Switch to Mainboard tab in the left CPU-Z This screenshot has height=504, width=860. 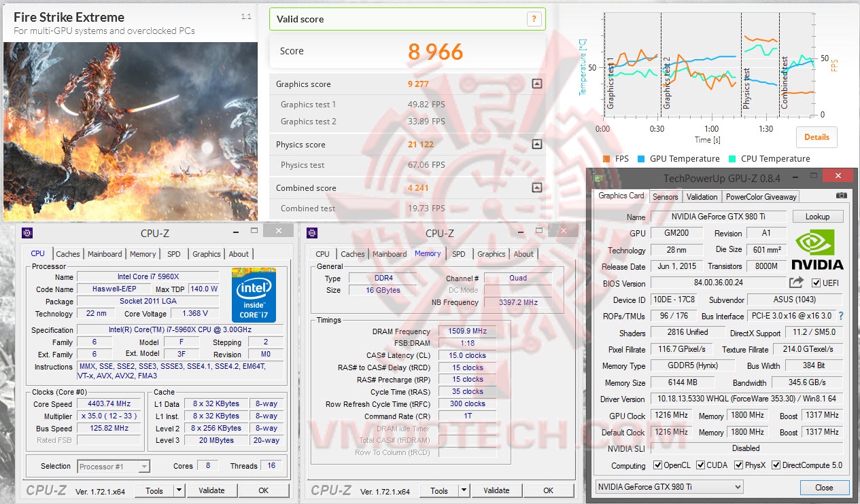pyautogui.click(x=105, y=254)
